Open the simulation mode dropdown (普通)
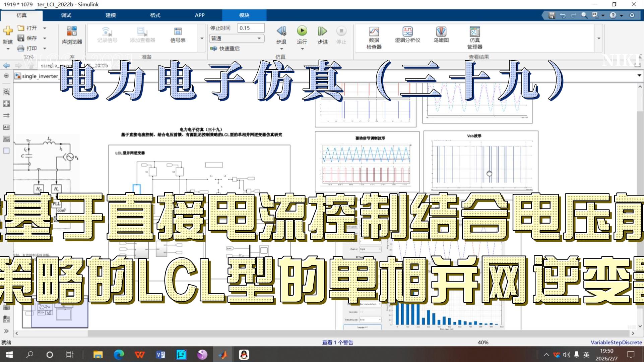Image resolution: width=644 pixels, height=362 pixels. [236, 39]
